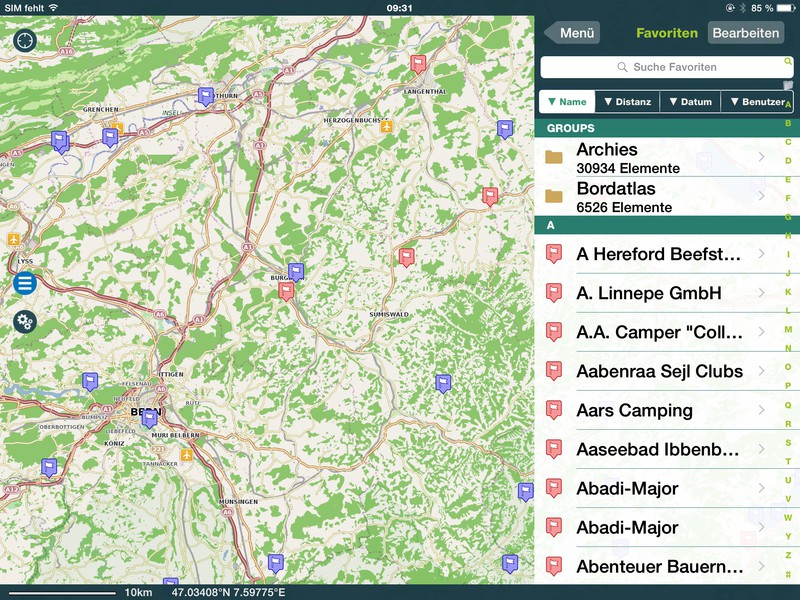Viewport: 800px width, 600px height.
Task: Sort favorites by Distanz
Action: click(x=627, y=102)
